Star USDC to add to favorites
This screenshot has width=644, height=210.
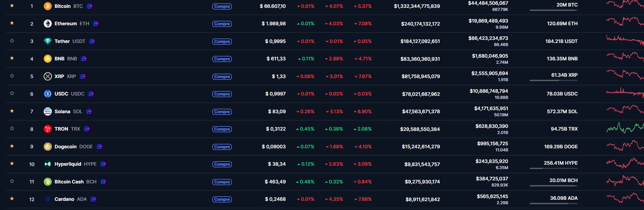pos(12,93)
